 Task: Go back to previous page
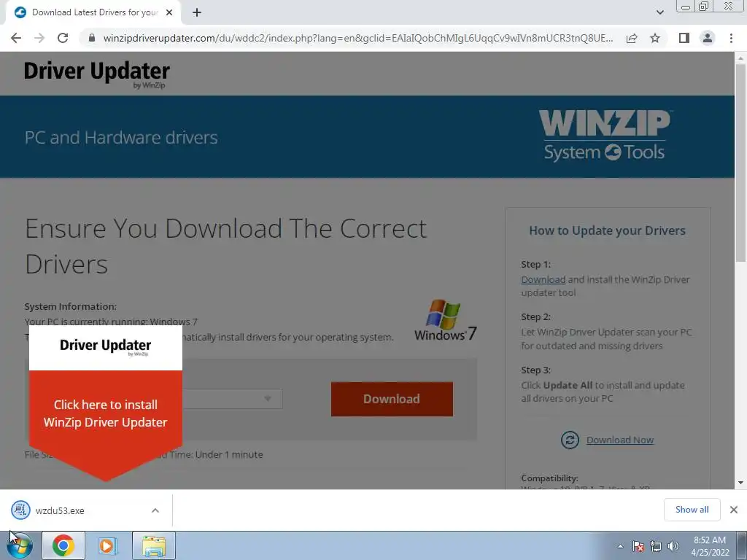16,38
